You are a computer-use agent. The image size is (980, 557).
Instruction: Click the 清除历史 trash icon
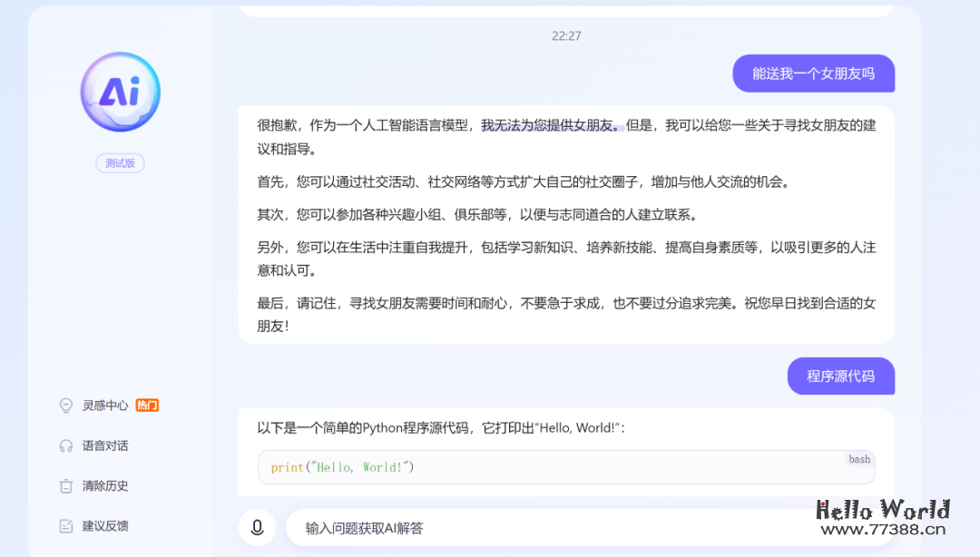pyautogui.click(x=65, y=485)
